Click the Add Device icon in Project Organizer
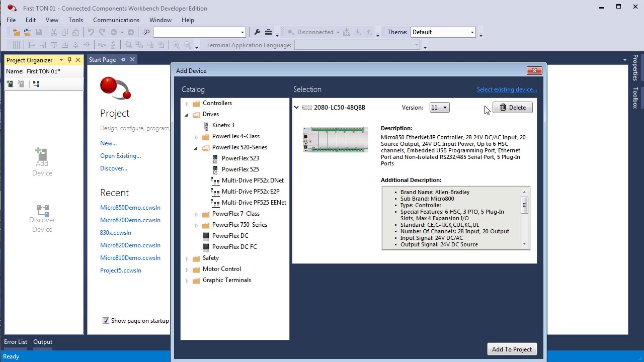 coord(42,162)
